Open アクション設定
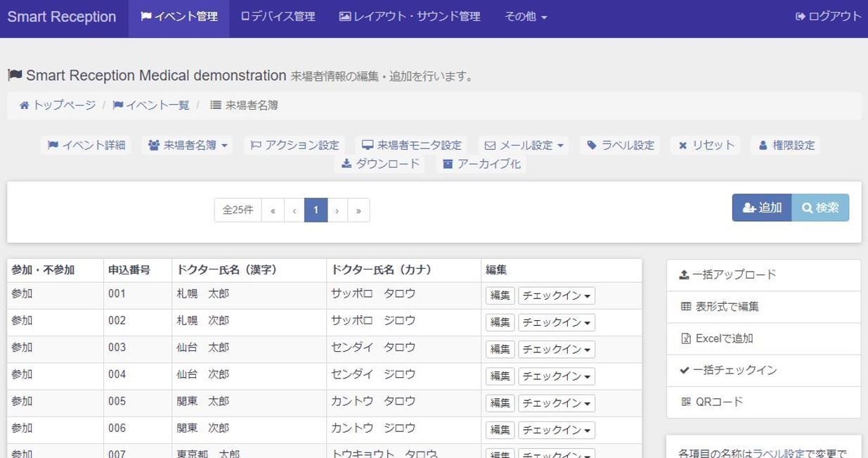The height and width of the screenshot is (458, 868). 295,146
